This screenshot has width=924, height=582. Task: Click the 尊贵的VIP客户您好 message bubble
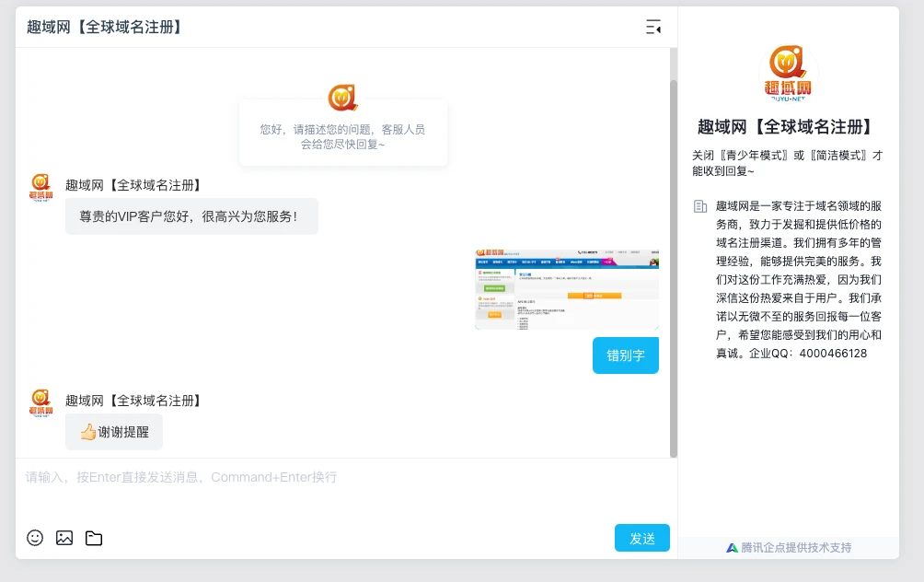[191, 216]
